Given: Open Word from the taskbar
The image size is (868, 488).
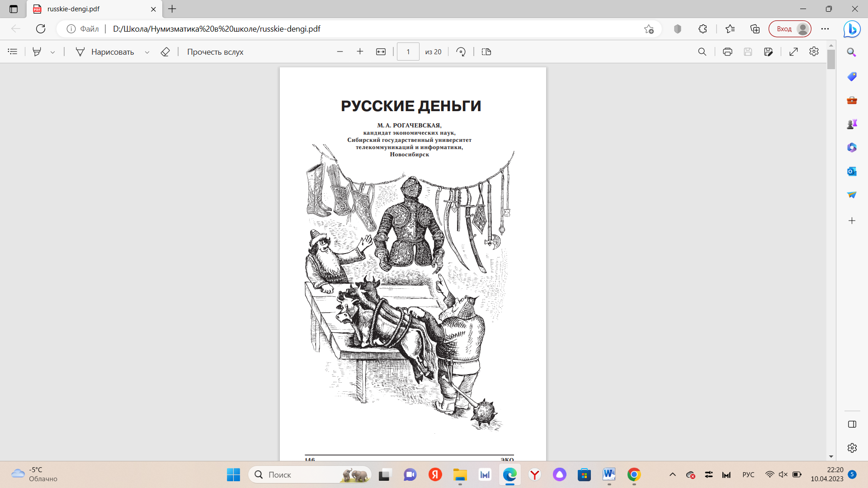Looking at the screenshot, I should click(x=609, y=474).
